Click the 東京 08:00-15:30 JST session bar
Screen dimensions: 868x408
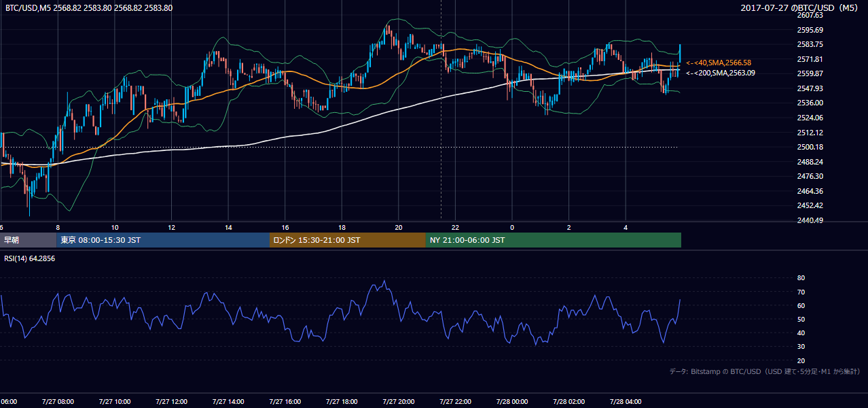point(163,240)
